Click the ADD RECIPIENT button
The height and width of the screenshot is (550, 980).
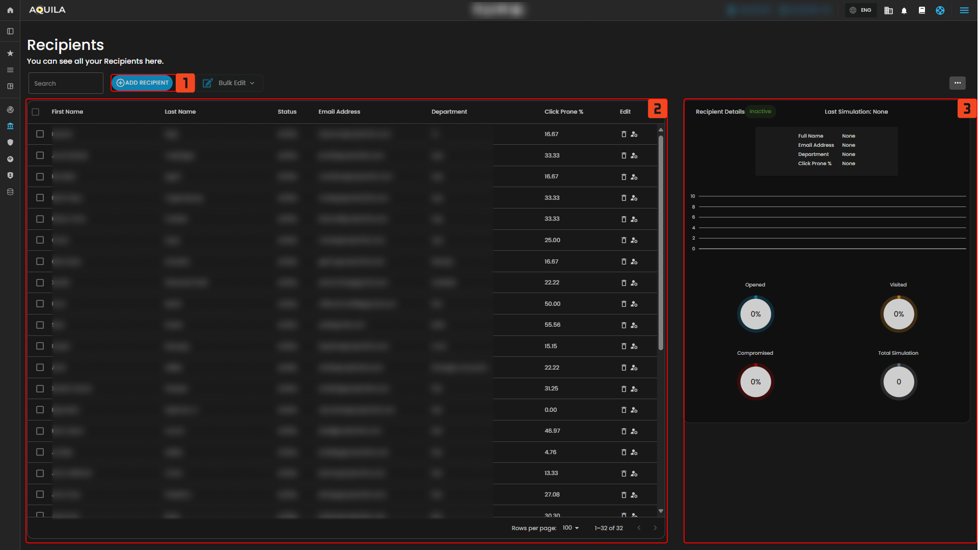coord(143,83)
